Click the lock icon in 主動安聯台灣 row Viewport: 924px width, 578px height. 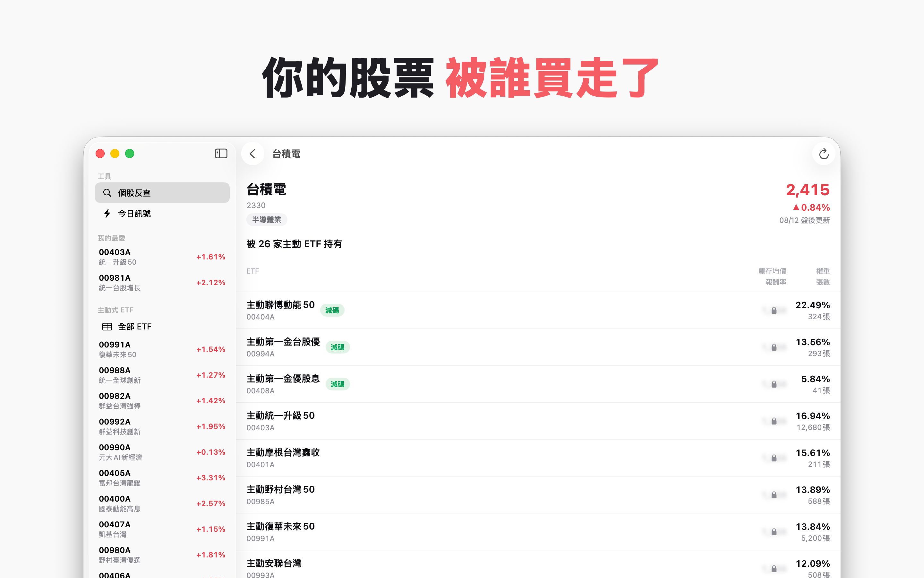[774, 568]
